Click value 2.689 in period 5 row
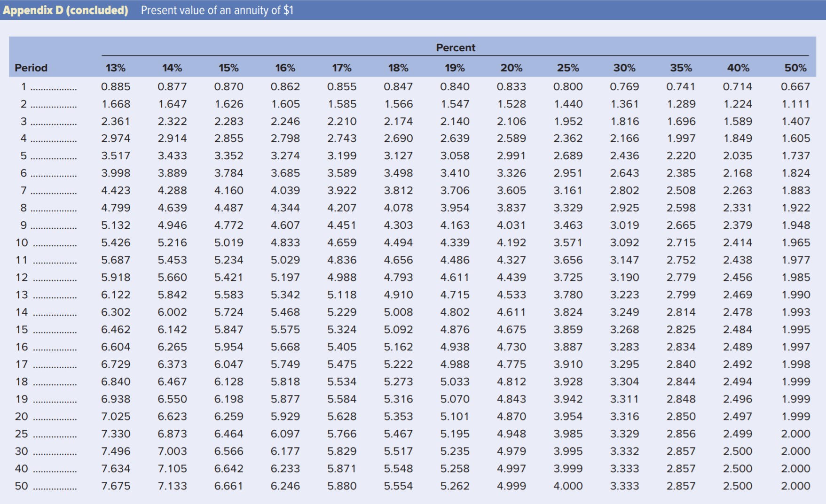Screen dimensions: 826x504 click(x=568, y=156)
